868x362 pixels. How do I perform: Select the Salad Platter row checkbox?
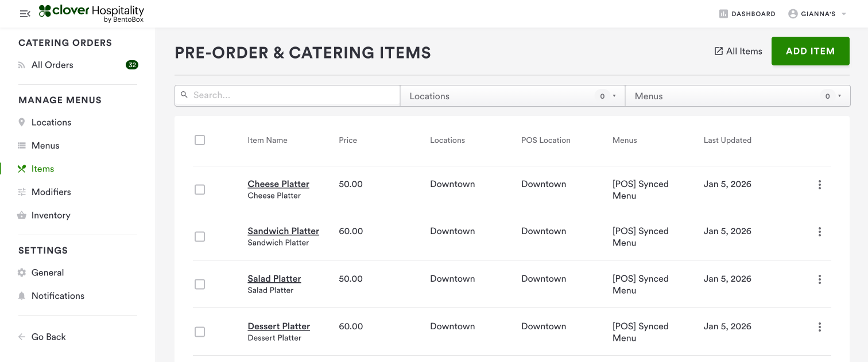[x=200, y=284]
